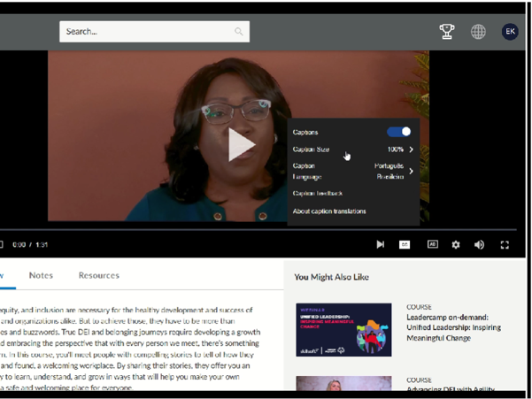Skip to next video with the next button
Image resolution: width=532 pixels, height=399 pixels.
pyautogui.click(x=380, y=244)
